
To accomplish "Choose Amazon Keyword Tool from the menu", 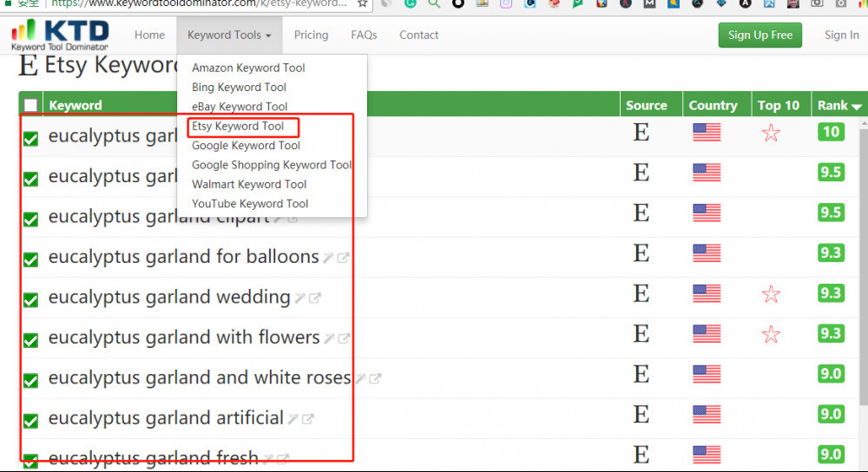I will coord(248,68).
